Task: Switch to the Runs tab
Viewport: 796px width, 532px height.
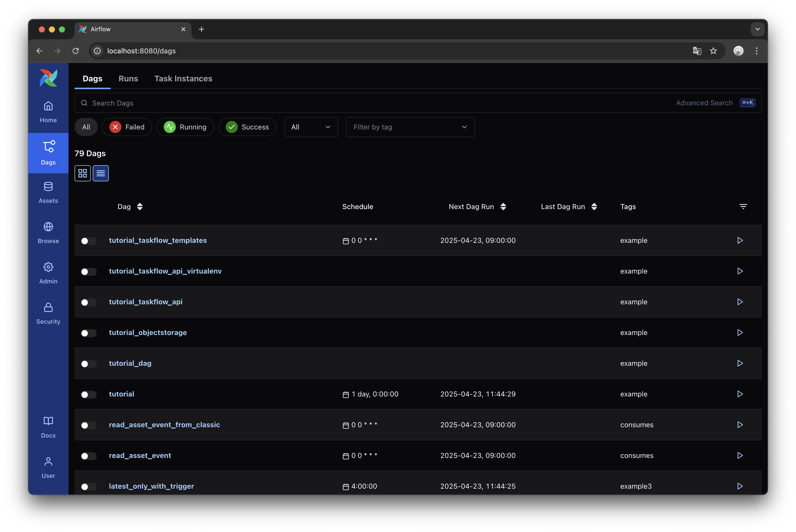Action: click(x=128, y=79)
